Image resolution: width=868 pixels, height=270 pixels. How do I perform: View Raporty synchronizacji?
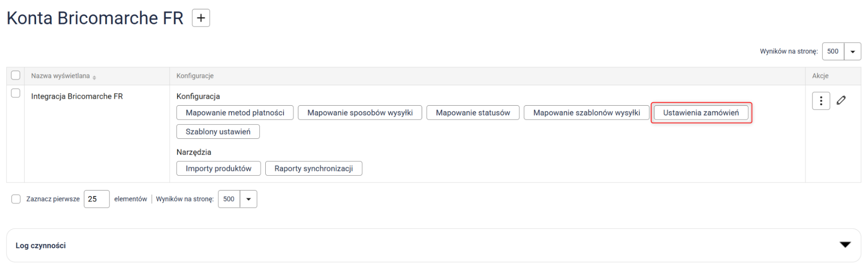tap(313, 168)
